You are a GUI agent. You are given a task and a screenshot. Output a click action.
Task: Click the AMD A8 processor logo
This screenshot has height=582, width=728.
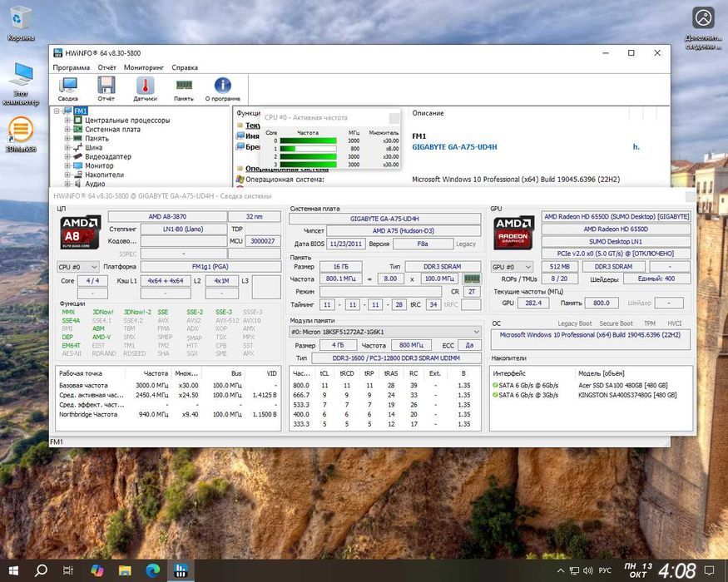pos(81,232)
